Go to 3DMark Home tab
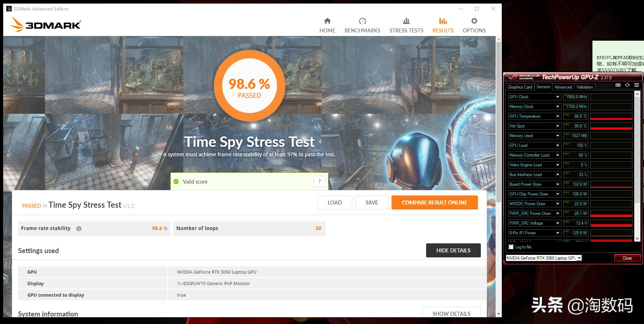The height and width of the screenshot is (324, 644). [x=327, y=25]
